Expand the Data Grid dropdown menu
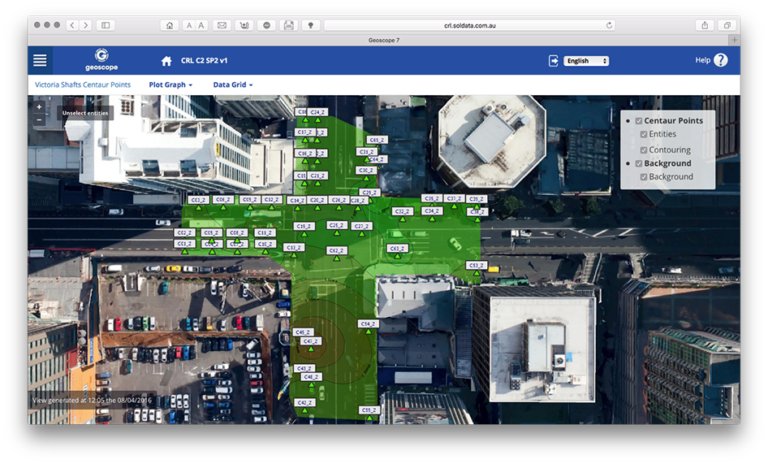Viewport: 768px width, 464px height. [232, 85]
